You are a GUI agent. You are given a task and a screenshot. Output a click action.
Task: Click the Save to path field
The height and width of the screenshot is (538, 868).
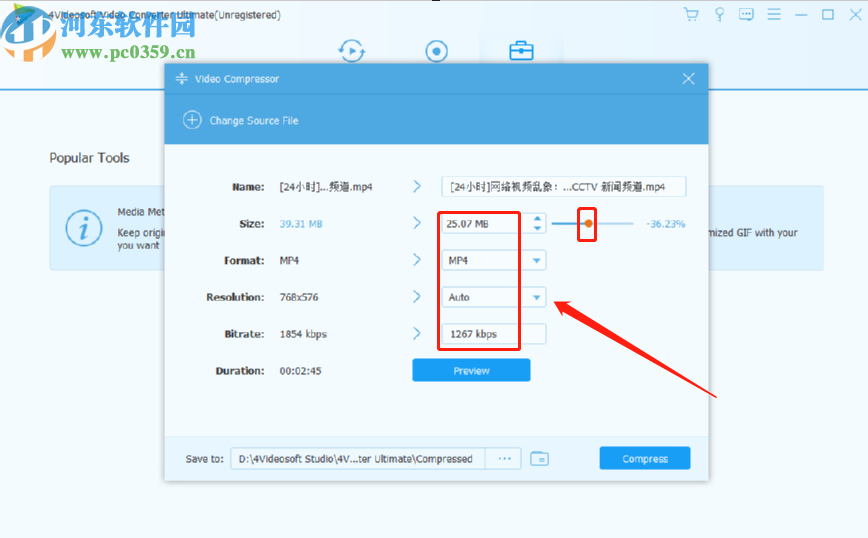point(358,458)
